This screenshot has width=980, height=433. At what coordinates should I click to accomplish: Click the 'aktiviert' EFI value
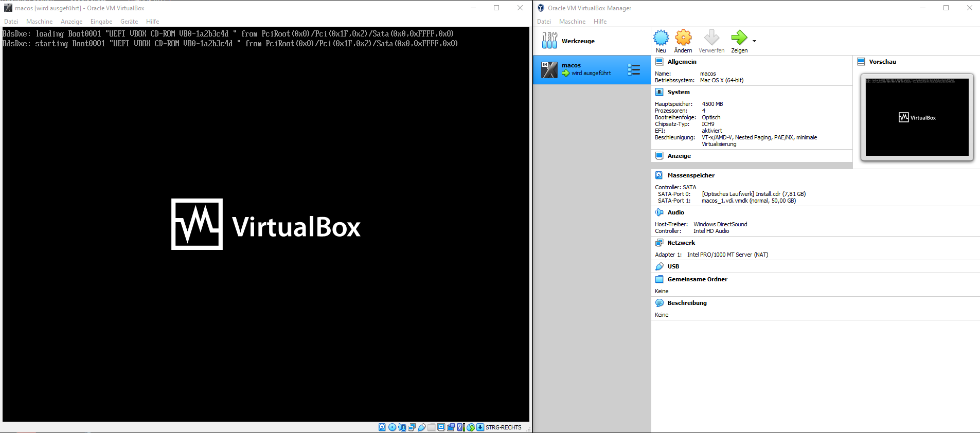pyautogui.click(x=712, y=131)
